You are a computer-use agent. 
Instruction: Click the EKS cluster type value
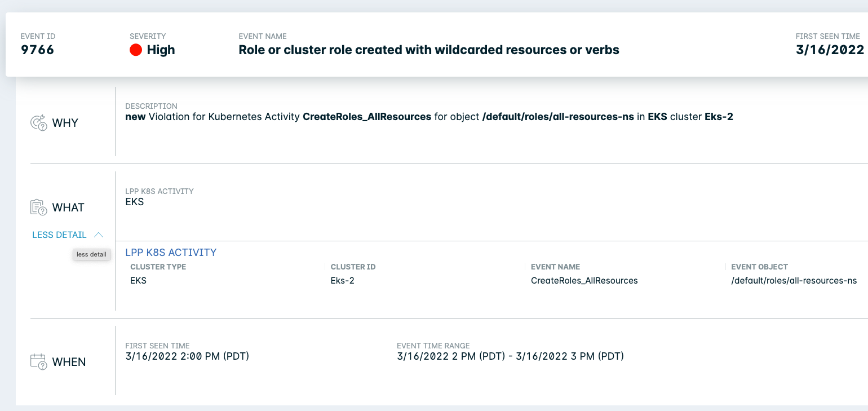(x=138, y=280)
